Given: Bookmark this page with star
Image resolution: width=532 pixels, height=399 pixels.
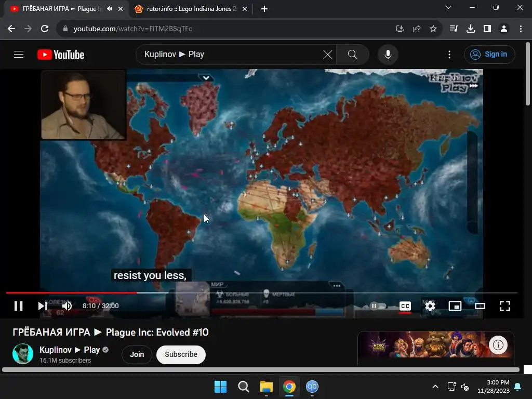Looking at the screenshot, I should [433, 29].
